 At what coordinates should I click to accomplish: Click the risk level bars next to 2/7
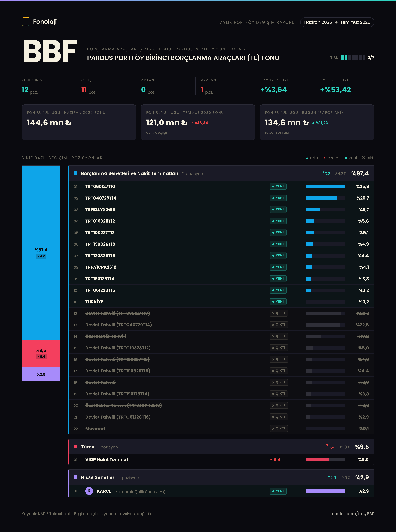pyautogui.click(x=353, y=58)
